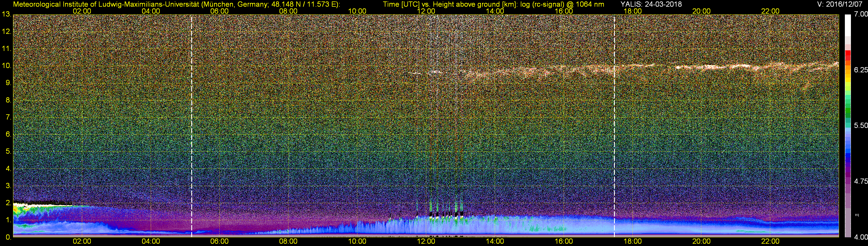Click the 10:00 label on the bottom time axis

click(357, 241)
